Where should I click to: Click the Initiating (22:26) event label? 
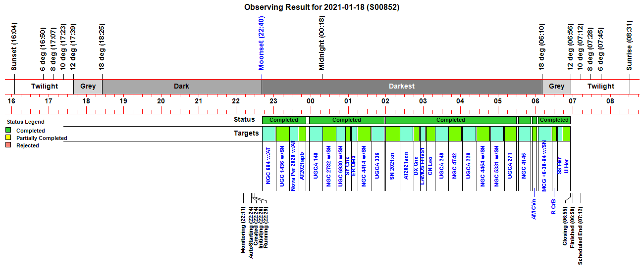(x=261, y=227)
